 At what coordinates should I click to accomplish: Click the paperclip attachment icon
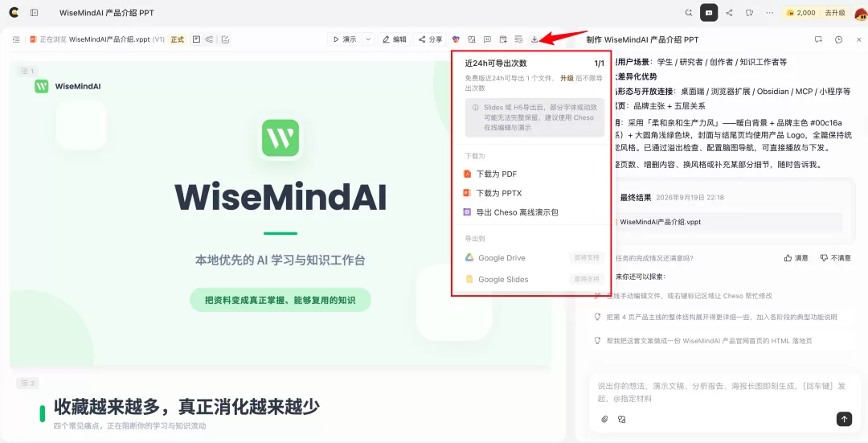coord(604,419)
